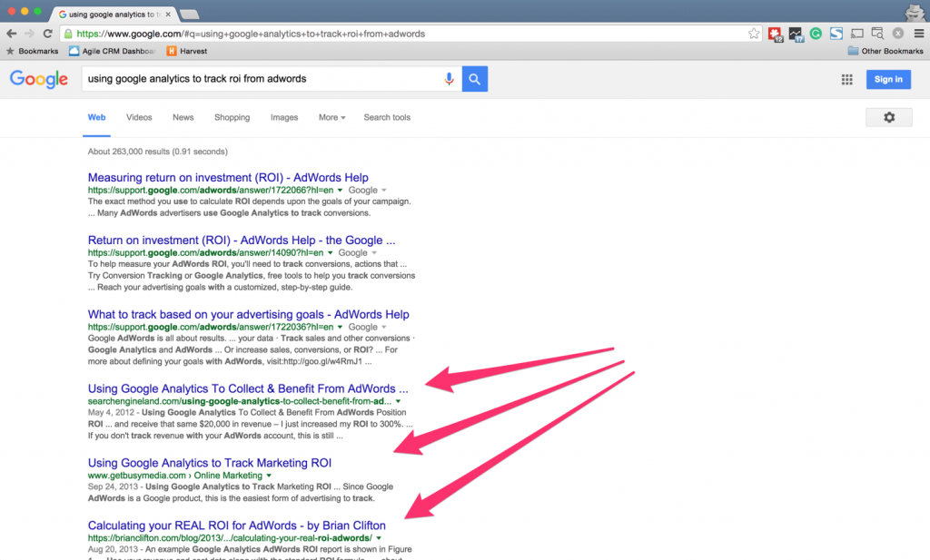Click the Google logo
930x560 pixels.
[x=39, y=79]
